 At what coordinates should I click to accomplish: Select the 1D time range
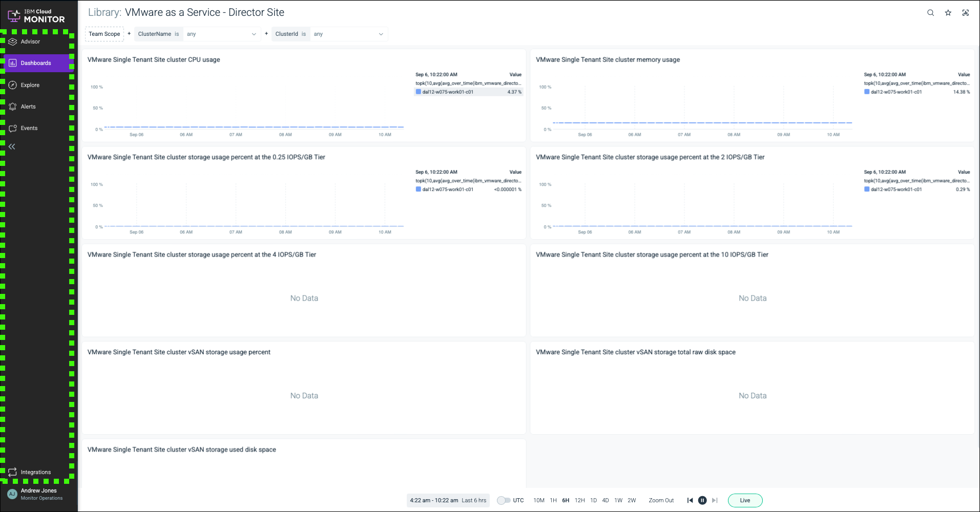tap(593, 500)
